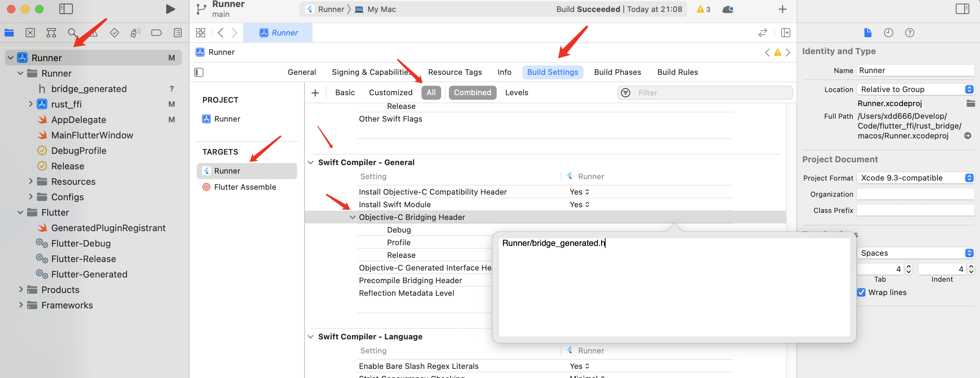The image size is (980, 378).
Task: Show the Quick Help inspector
Action: point(909,33)
